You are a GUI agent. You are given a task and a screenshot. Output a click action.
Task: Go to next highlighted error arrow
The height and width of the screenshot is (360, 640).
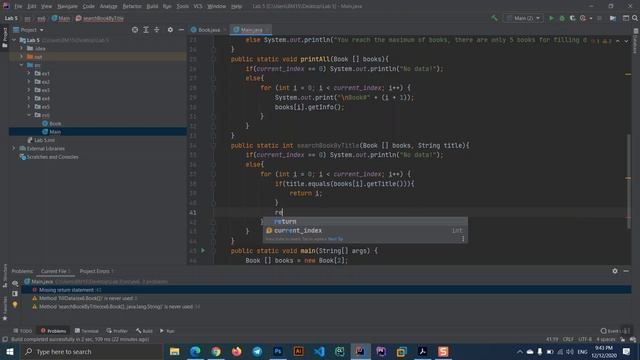(x=626, y=41)
